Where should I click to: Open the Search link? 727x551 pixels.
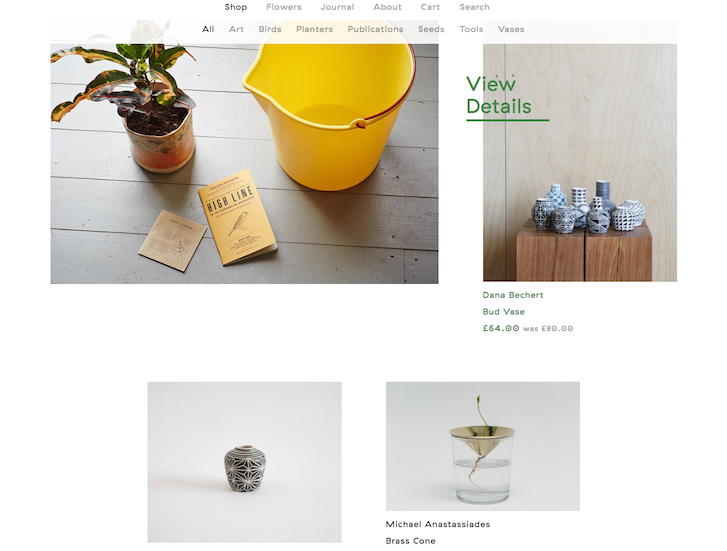474,7
